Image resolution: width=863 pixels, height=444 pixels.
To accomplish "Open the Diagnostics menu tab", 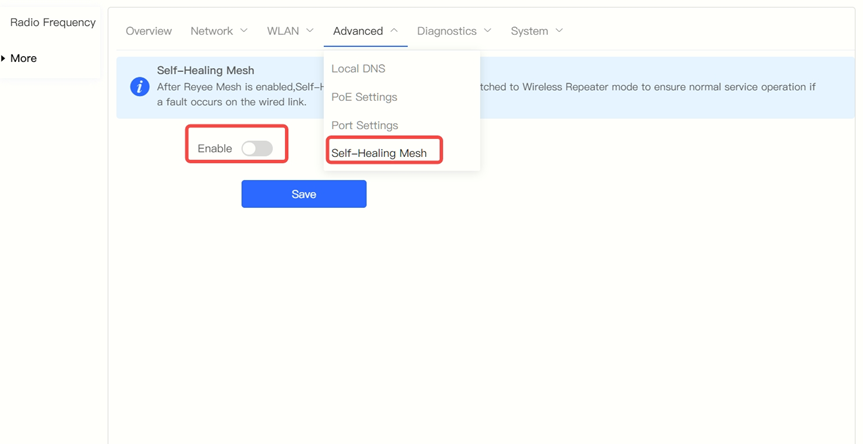I will 454,31.
